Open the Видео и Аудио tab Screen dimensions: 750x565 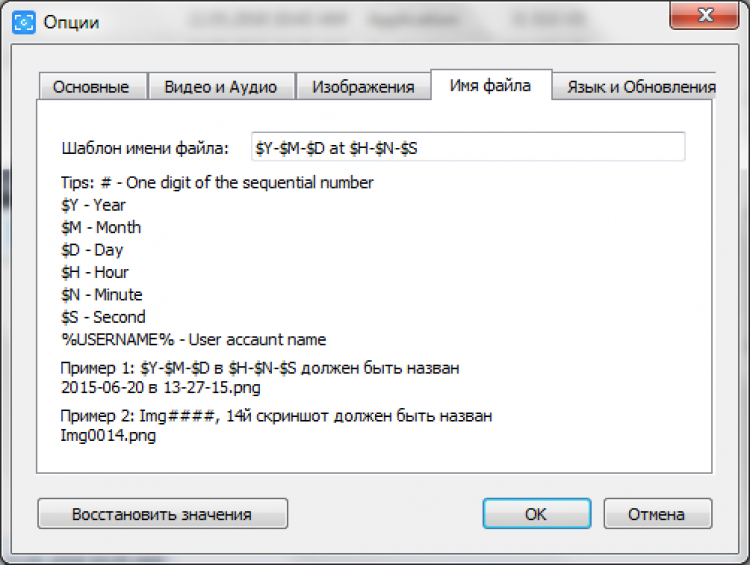coord(221,87)
